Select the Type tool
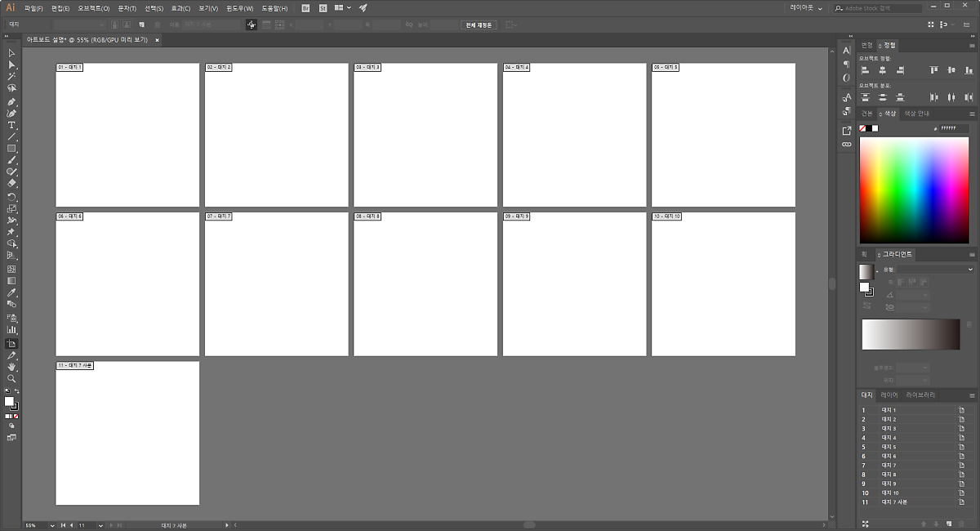Screen dimensions: 980x531 (11, 125)
